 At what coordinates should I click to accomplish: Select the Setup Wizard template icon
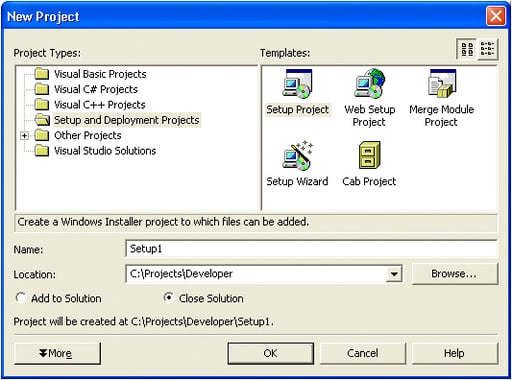point(297,156)
